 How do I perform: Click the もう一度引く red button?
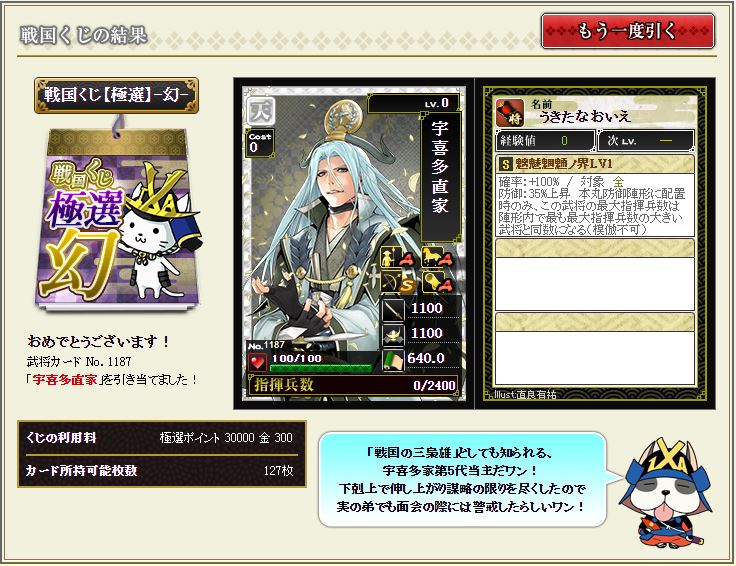628,31
